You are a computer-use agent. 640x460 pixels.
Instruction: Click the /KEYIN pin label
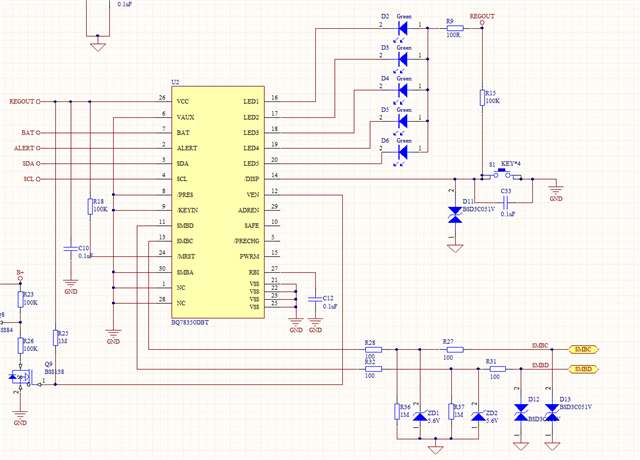click(187, 210)
